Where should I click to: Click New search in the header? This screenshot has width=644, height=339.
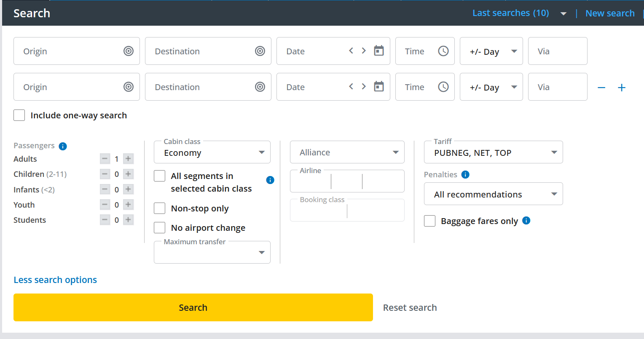[609, 13]
